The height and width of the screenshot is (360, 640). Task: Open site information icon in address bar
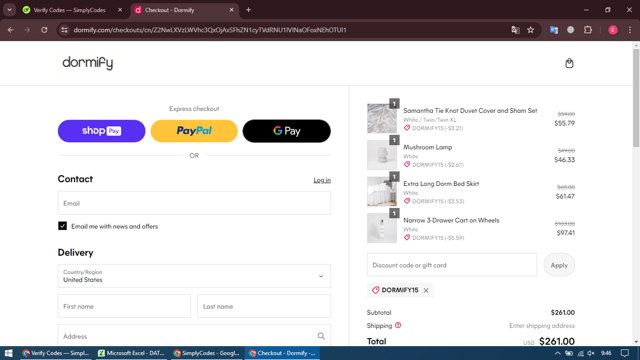point(64,30)
